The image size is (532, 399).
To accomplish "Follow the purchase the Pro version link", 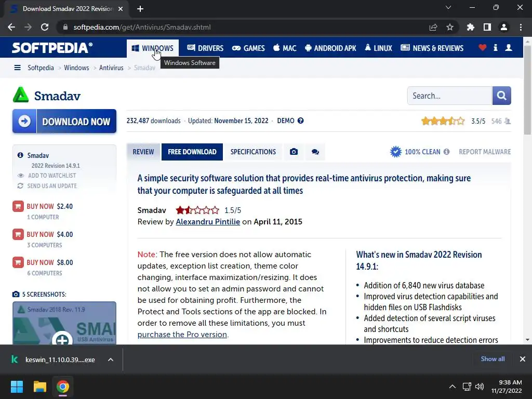I will pyautogui.click(x=182, y=335).
